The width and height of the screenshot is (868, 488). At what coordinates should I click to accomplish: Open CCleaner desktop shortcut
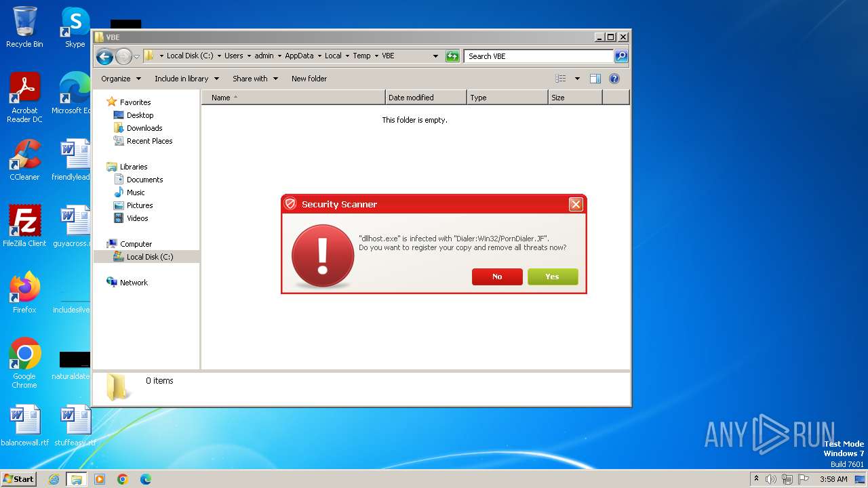click(24, 160)
